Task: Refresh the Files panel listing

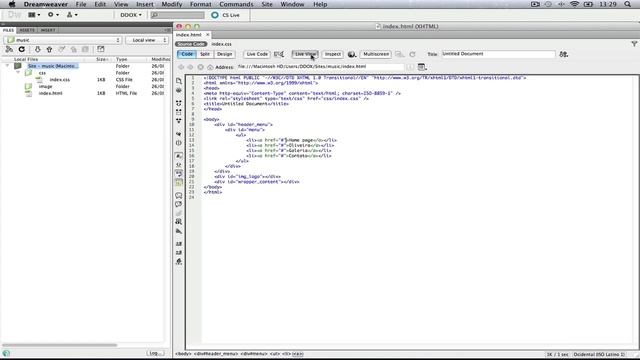Action: (x=22, y=49)
